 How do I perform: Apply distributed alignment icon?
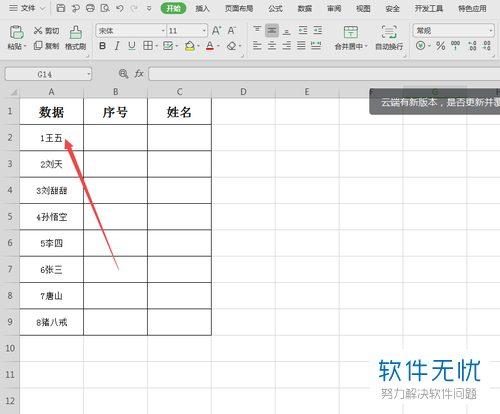316,45
